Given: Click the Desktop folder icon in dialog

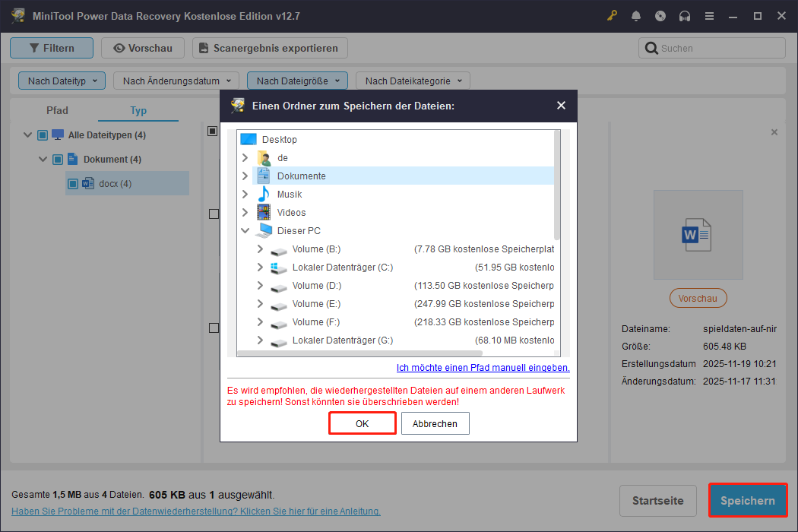Looking at the screenshot, I should pyautogui.click(x=249, y=139).
